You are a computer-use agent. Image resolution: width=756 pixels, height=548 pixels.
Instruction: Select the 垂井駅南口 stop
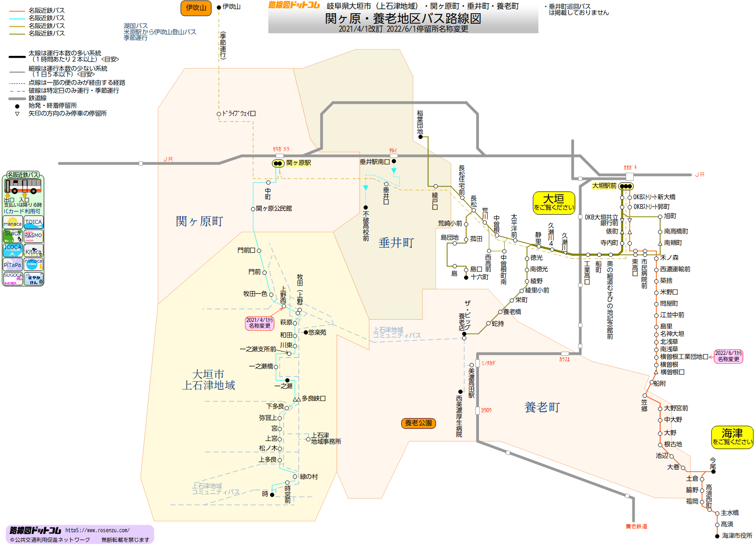[x=394, y=161]
